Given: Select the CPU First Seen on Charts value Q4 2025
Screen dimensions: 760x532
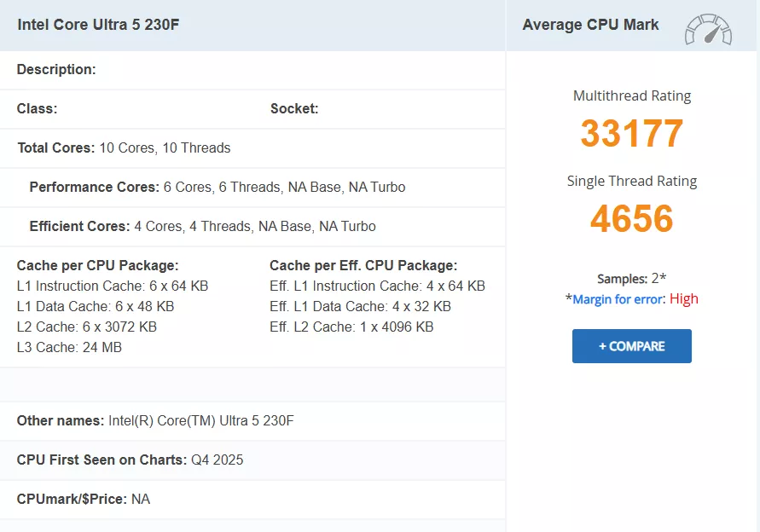Looking at the screenshot, I should tap(219, 460).
